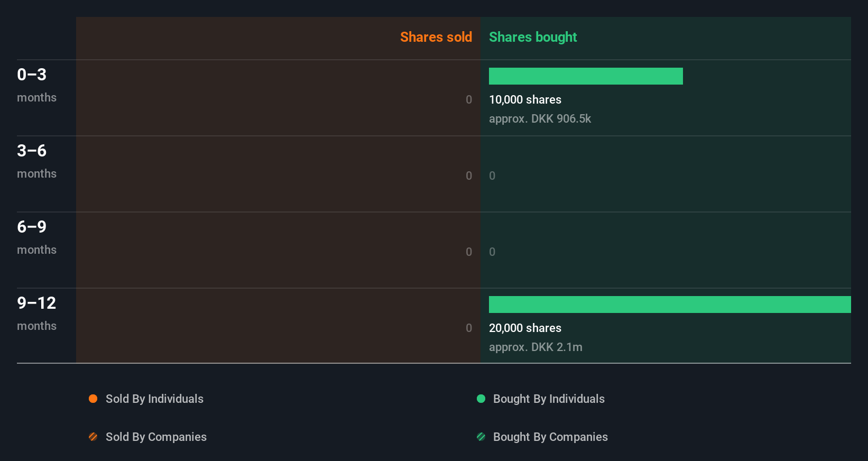Click the striped Sold By Companies legend icon

93,437
